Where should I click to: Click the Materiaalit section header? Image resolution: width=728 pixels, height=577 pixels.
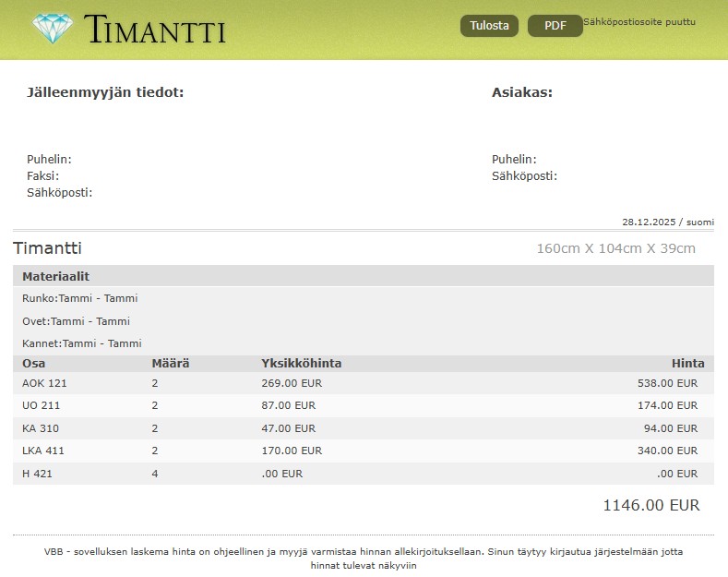55,276
